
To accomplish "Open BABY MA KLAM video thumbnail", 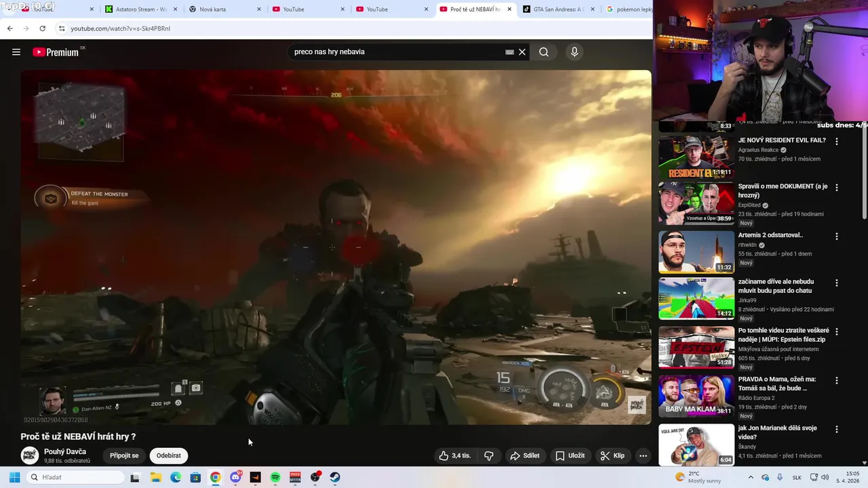I will 696,396.
